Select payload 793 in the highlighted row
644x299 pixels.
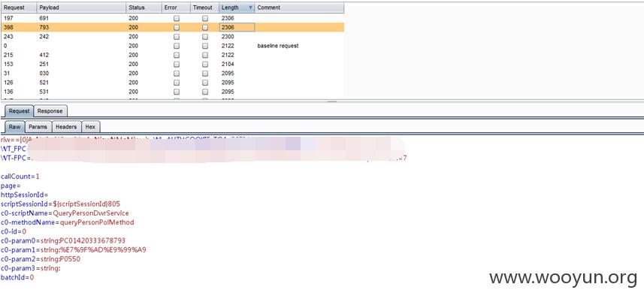pos(44,28)
